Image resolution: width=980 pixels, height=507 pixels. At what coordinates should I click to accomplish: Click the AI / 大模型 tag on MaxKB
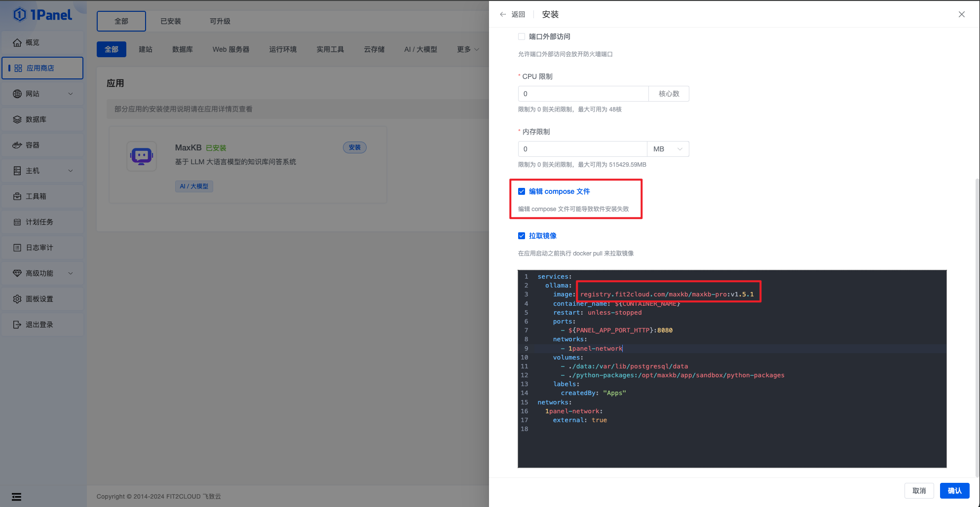(194, 186)
